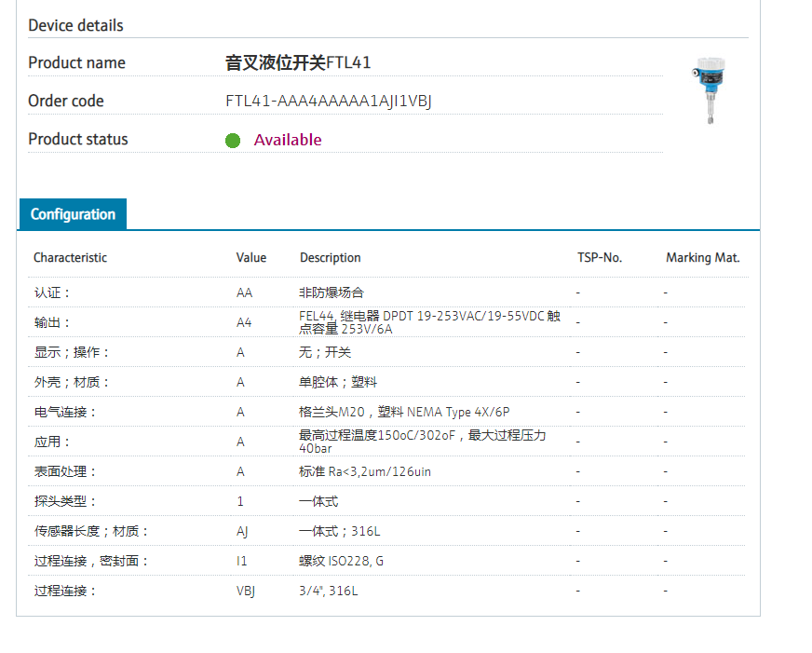The width and height of the screenshot is (812, 653).
Task: Click the Characteristic column header
Action: (70, 258)
